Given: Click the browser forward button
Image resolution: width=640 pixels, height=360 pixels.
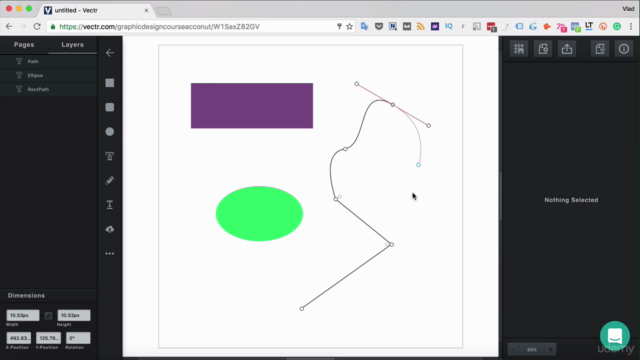Looking at the screenshot, I should pyautogui.click(x=23, y=27).
